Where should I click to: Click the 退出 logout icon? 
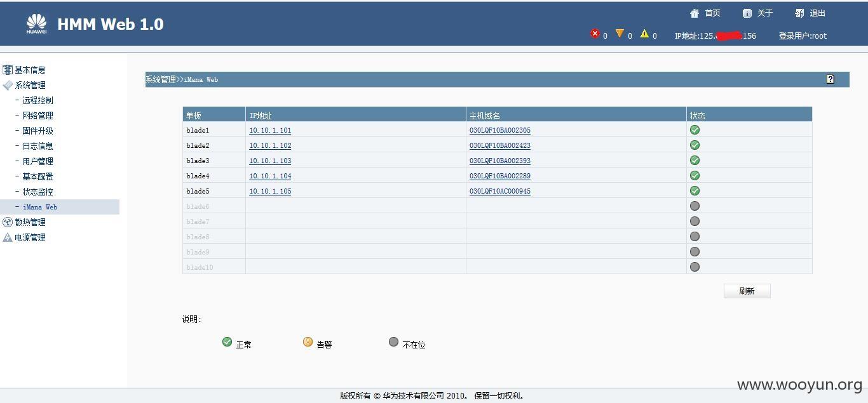(x=799, y=13)
